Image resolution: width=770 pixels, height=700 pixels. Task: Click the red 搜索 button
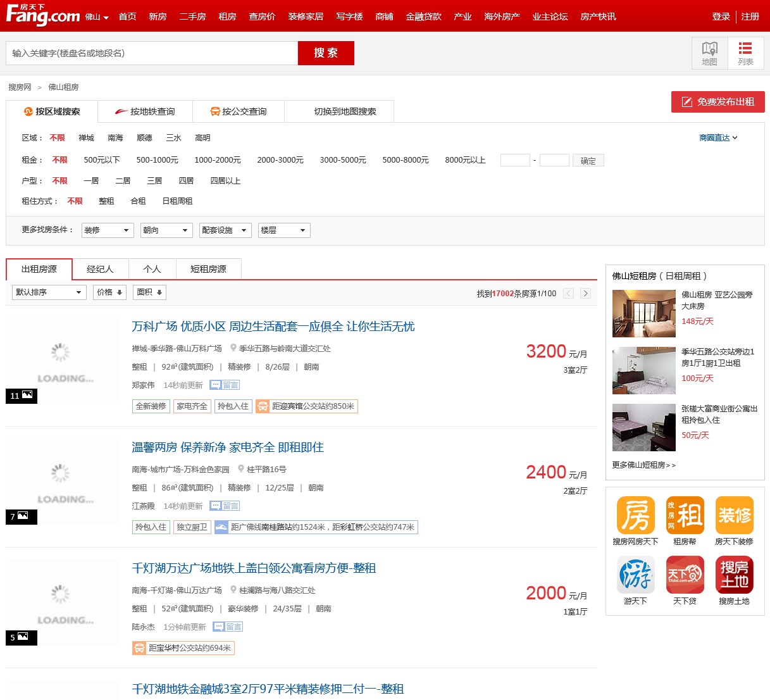(326, 53)
